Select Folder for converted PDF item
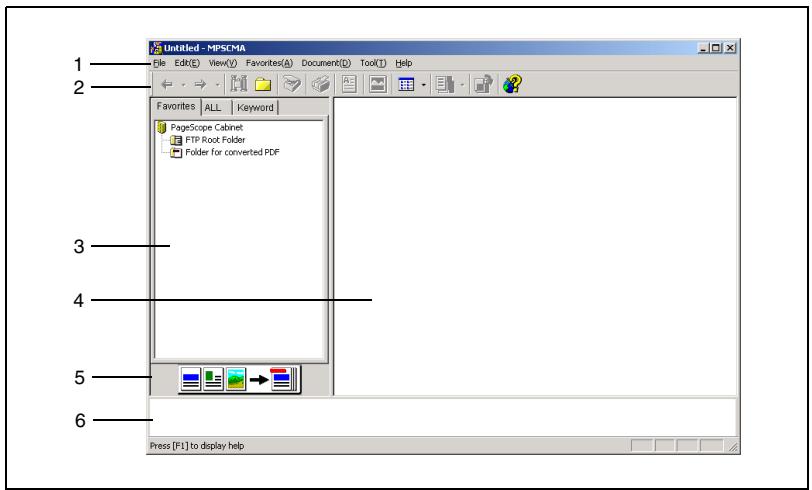Viewport: 812px width, 490px height. click(233, 152)
